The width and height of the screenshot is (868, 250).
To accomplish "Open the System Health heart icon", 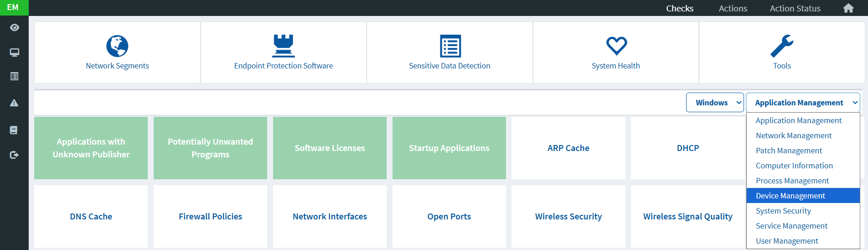I will click(x=616, y=46).
